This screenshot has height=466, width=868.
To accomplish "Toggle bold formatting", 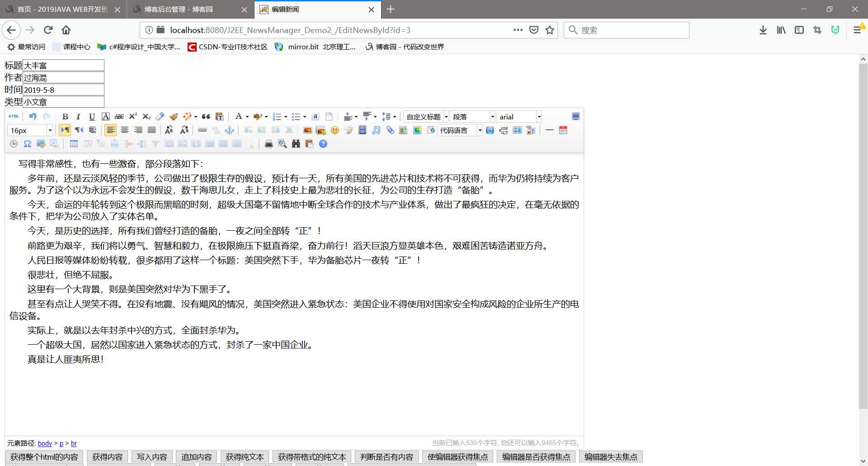I will pos(65,117).
